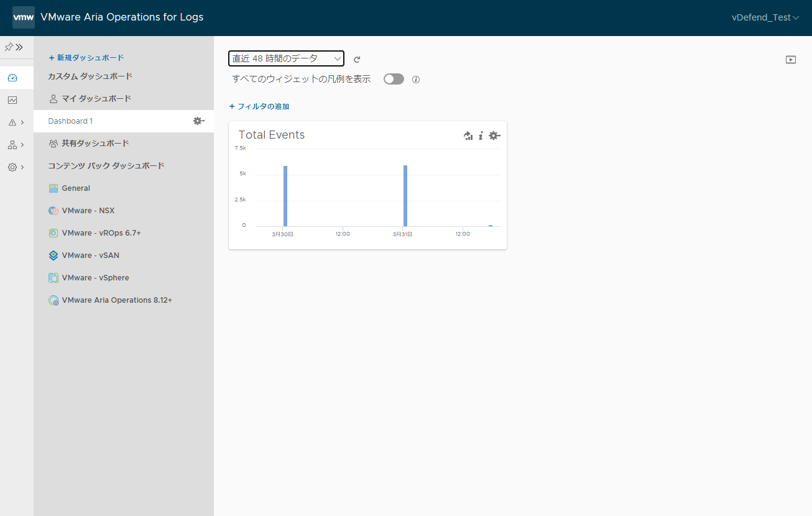The width and height of the screenshot is (812, 516).
Task: Toggle show legends for all widgets
Action: [x=394, y=79]
